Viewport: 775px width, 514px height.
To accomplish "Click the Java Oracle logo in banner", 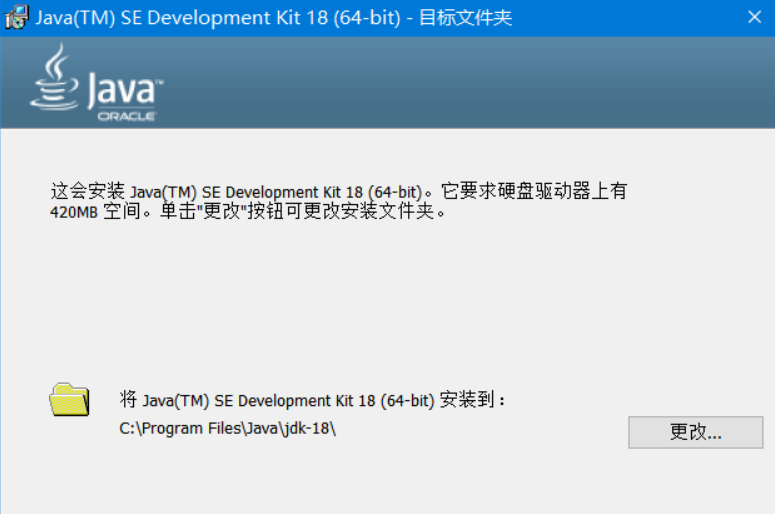I will point(97,83).
